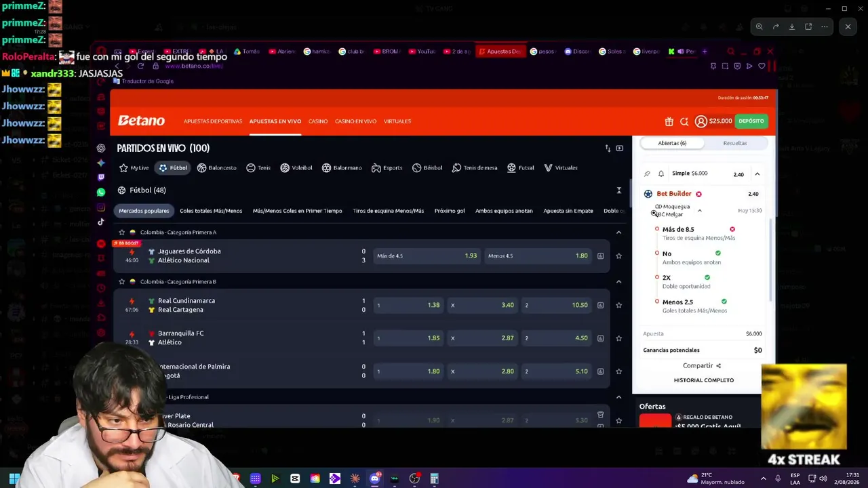Open Casino en Vivo section
Screen dimensions: 868x488
[355, 121]
